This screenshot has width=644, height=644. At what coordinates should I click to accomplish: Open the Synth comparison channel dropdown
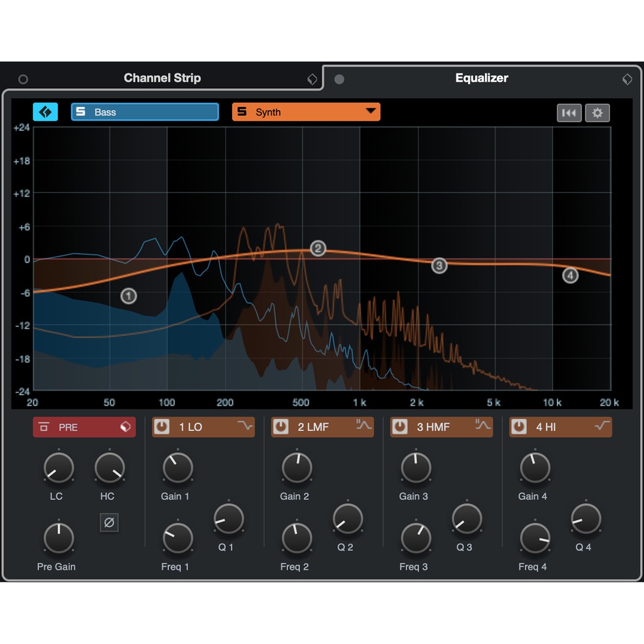coord(370,112)
